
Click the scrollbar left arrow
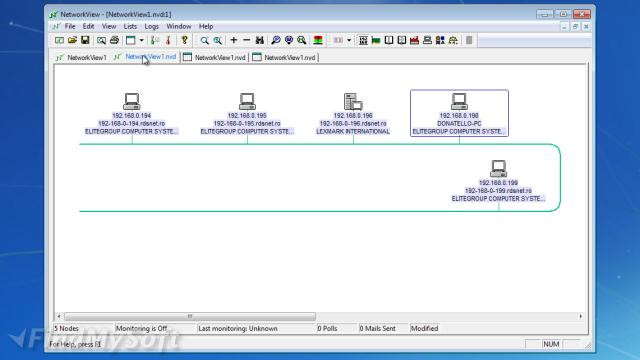59,316
